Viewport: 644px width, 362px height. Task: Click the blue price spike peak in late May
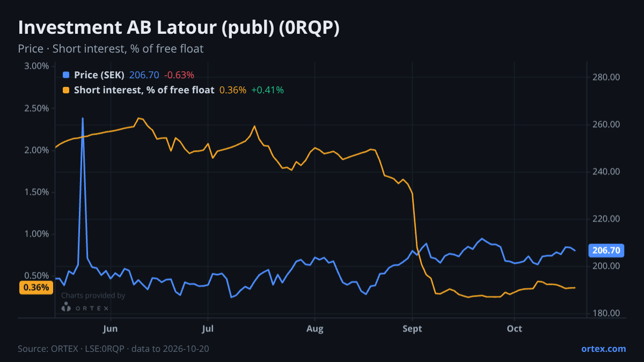83,118
